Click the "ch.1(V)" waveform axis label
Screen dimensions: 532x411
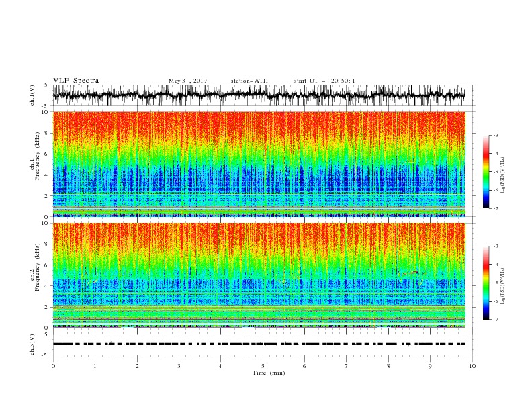[32, 95]
